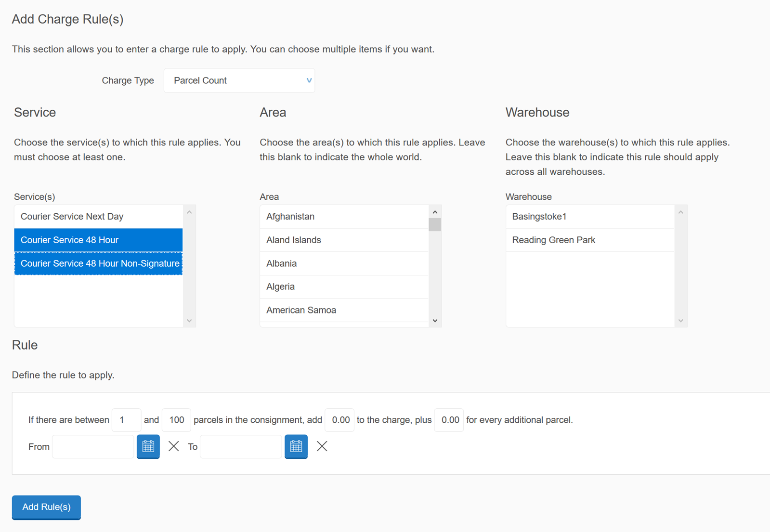Image resolution: width=770 pixels, height=532 pixels.
Task: Deselect Courier Service 48 Hour
Action: click(98, 240)
